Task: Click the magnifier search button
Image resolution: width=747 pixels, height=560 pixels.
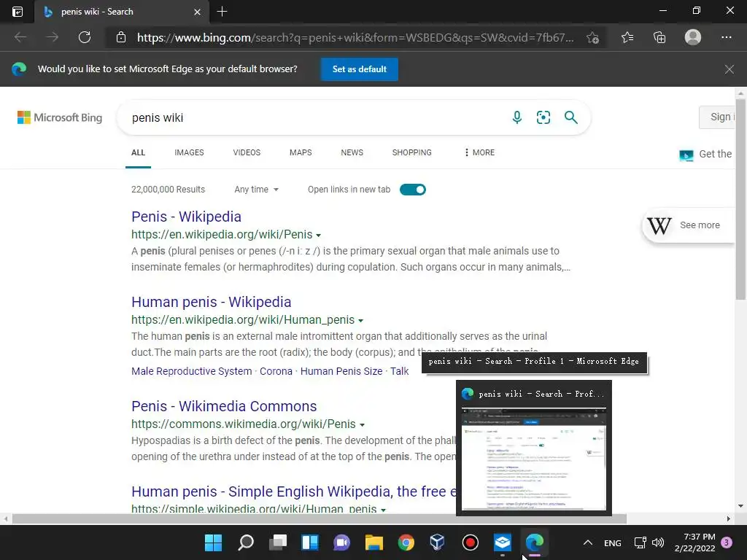Action: pos(570,117)
